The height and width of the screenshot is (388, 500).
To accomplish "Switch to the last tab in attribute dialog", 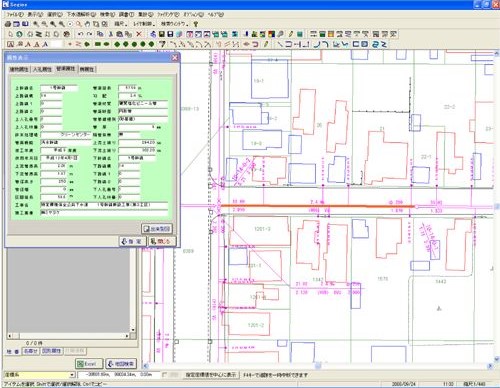I will (87, 69).
